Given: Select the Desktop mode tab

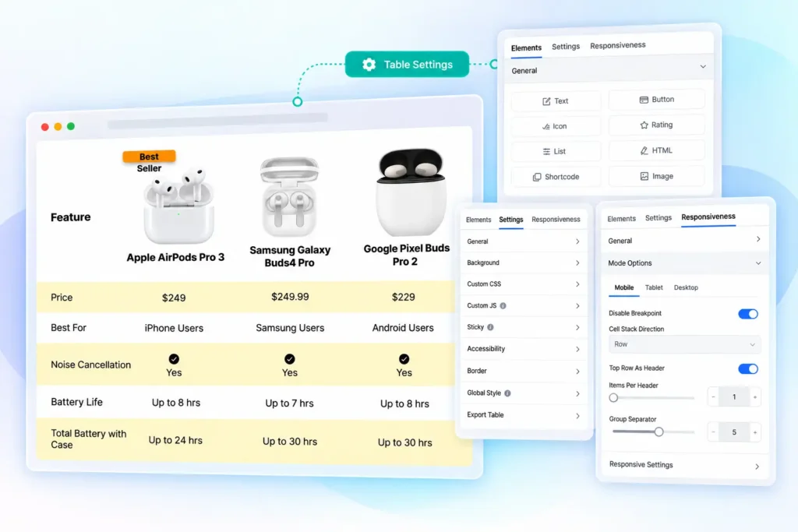Looking at the screenshot, I should [686, 287].
